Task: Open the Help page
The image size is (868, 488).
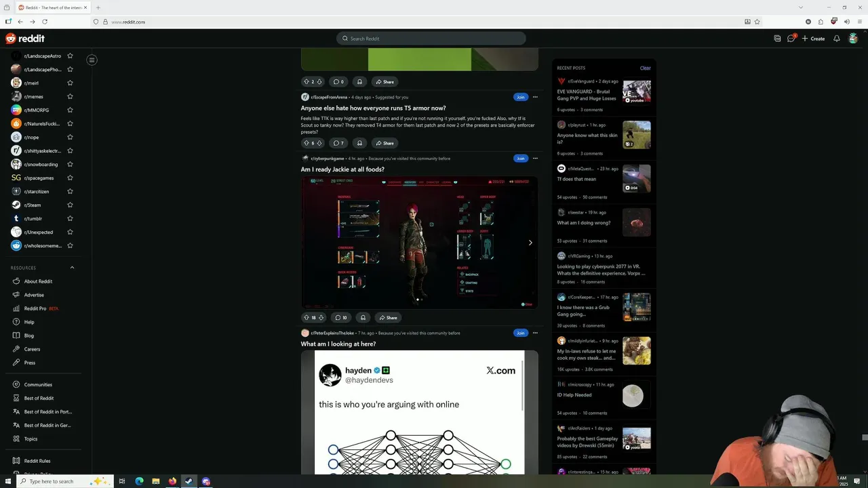Action: coord(29,322)
